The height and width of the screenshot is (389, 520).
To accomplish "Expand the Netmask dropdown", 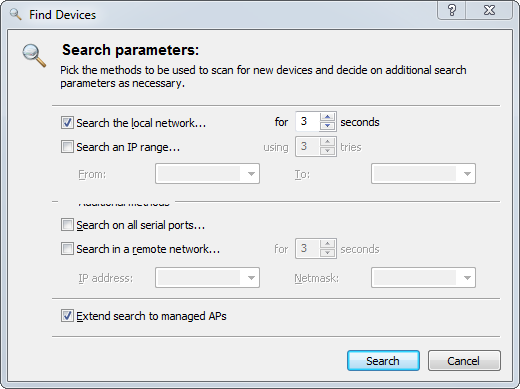I will (x=467, y=278).
